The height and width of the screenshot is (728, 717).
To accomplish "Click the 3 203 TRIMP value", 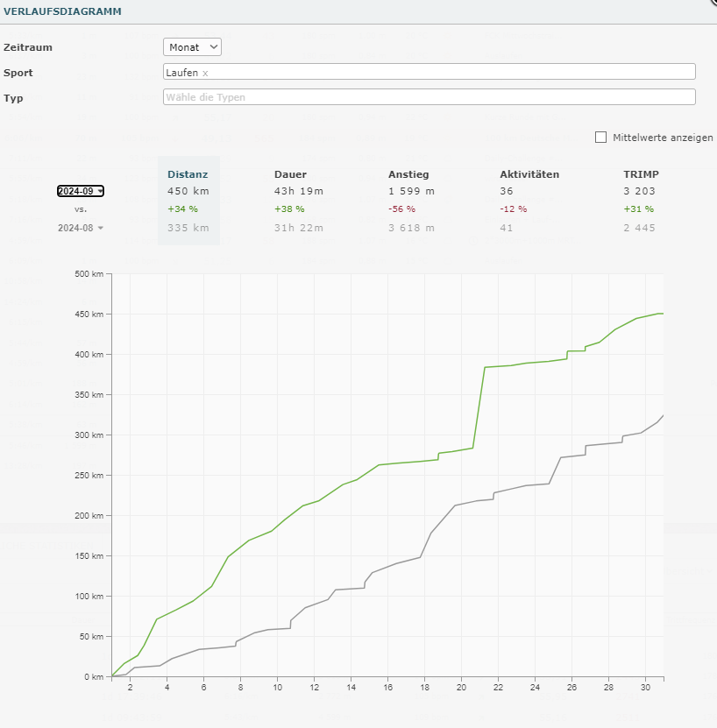I will click(x=639, y=191).
